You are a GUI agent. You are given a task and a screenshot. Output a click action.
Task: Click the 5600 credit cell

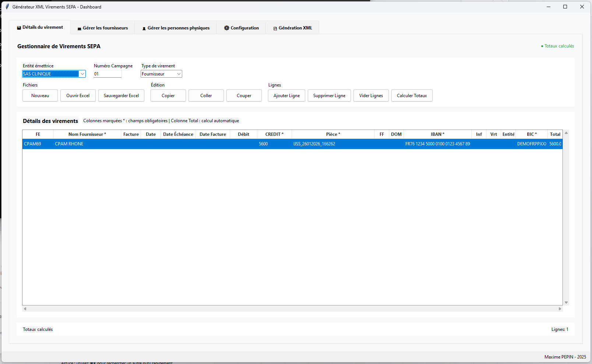(274, 144)
